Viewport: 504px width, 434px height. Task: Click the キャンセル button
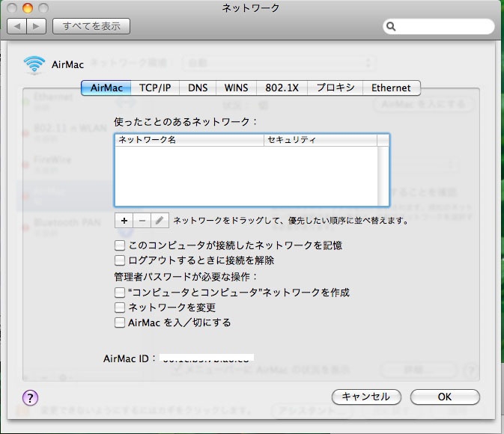pyautogui.click(x=365, y=397)
